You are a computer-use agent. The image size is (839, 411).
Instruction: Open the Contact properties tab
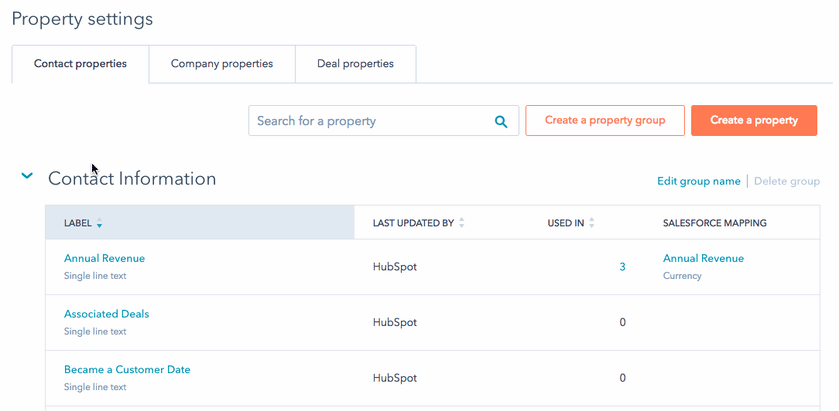coord(80,64)
